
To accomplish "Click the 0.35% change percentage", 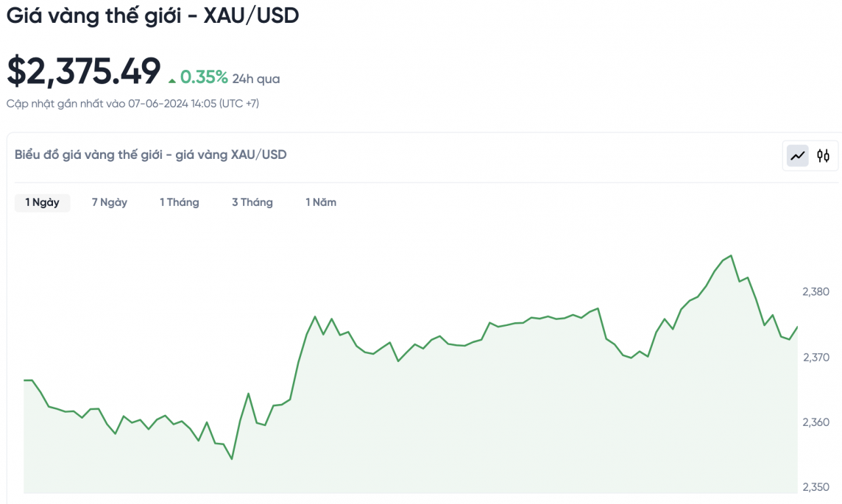I will point(204,77).
